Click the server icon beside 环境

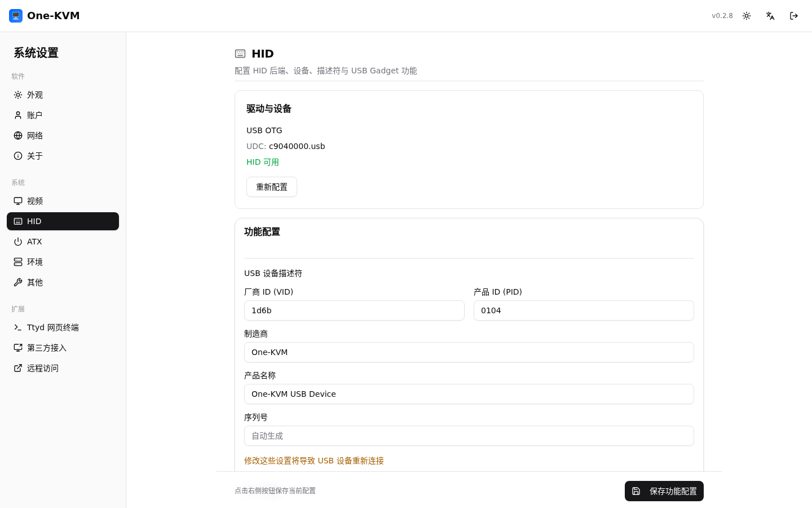pos(18,262)
